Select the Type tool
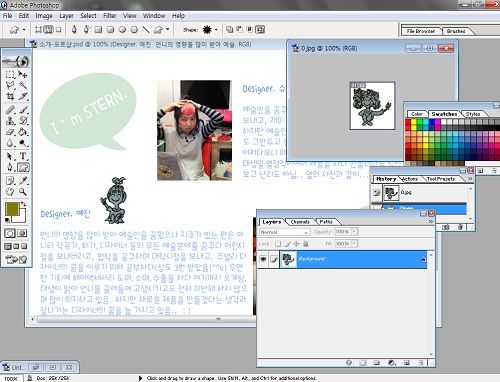This screenshot has height=382, width=500. [23, 156]
